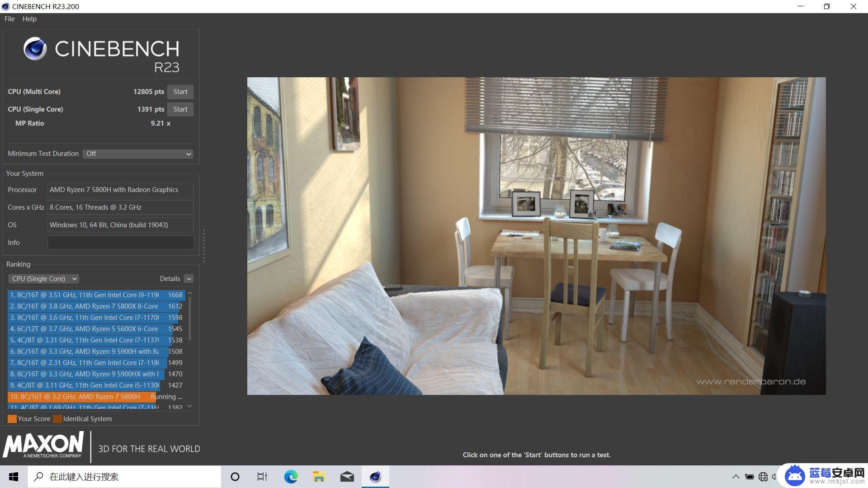Click the taskbar search box
The width and height of the screenshot is (868, 488).
click(124, 477)
